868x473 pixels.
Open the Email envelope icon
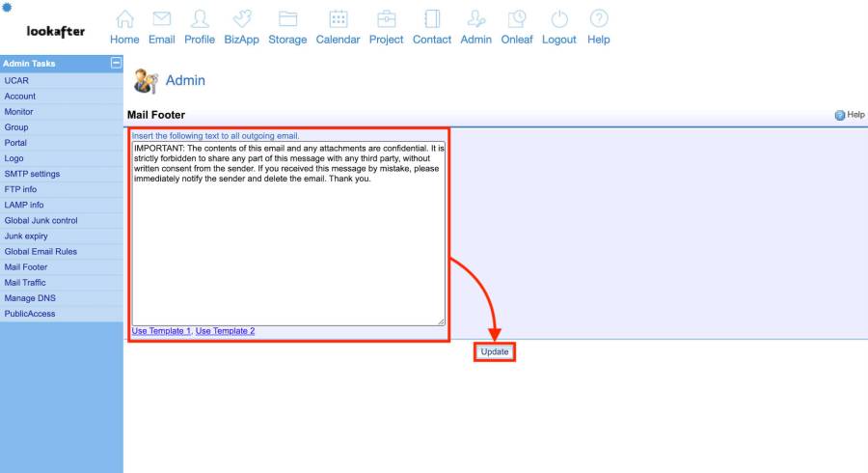click(161, 19)
